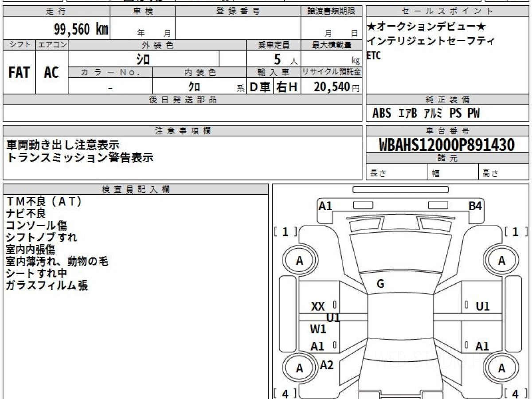The height and width of the screenshot is (399, 532).
Task: Click the 乗車定員 header cell
Action: (274, 45)
